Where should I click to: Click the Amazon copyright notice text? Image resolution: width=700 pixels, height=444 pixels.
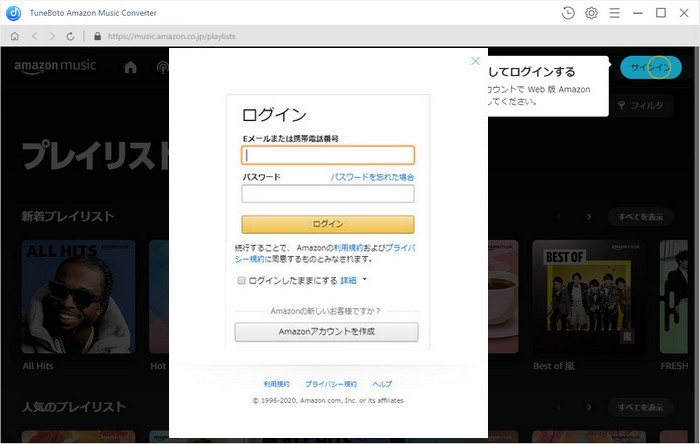328,401
